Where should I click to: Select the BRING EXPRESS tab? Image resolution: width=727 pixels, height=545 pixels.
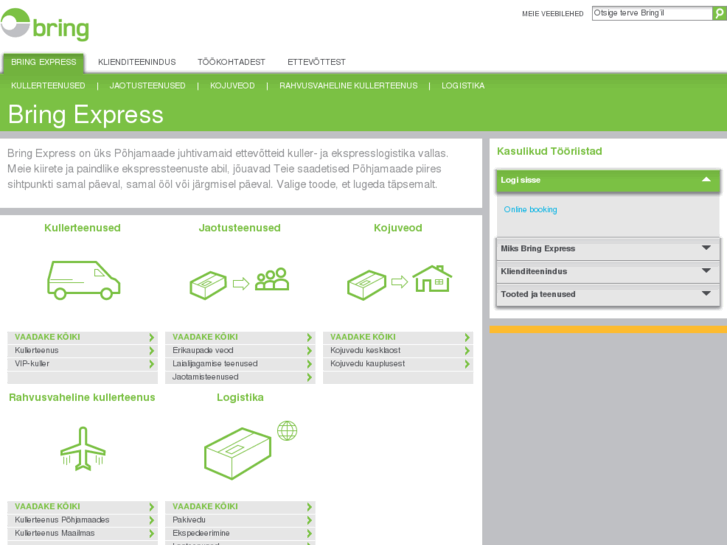click(x=44, y=62)
